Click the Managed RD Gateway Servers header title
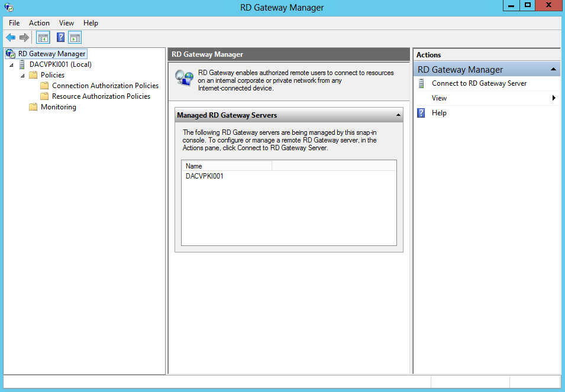This screenshot has height=392, width=565. tap(227, 115)
